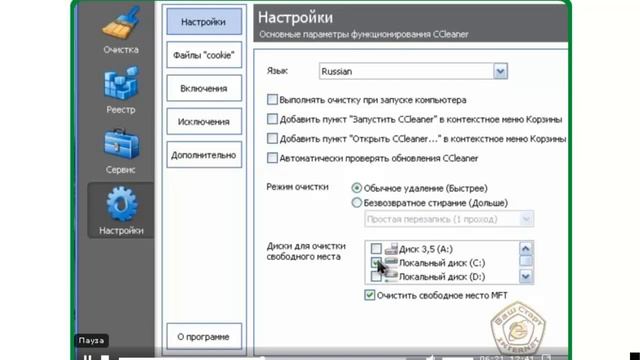Click the drive list scroll down arrow
Screen dimensions: 640x360
tap(526, 277)
